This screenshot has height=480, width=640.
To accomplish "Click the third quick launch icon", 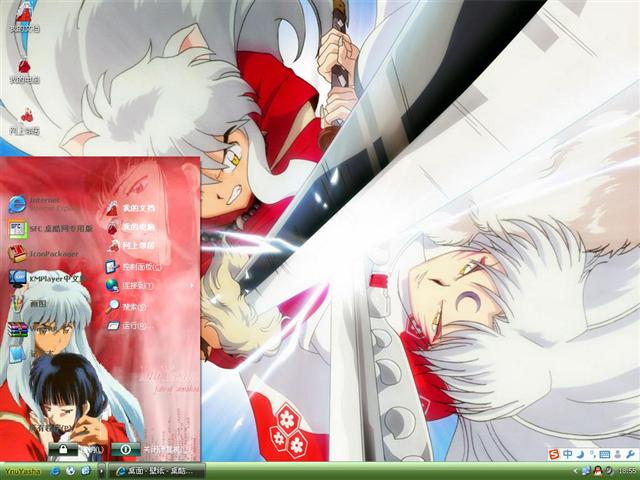I will [86, 471].
